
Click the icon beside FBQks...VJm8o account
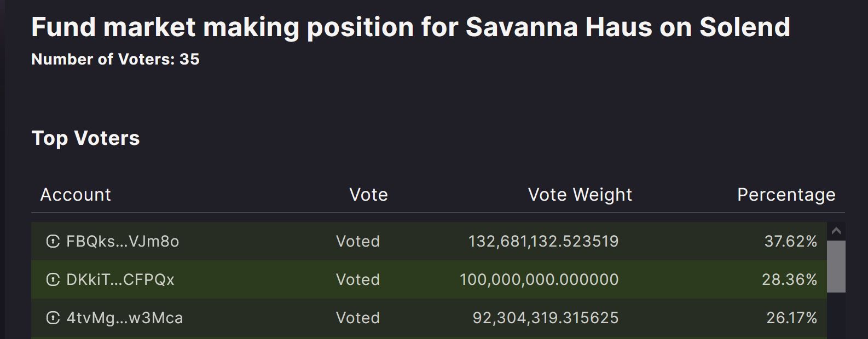click(x=53, y=241)
